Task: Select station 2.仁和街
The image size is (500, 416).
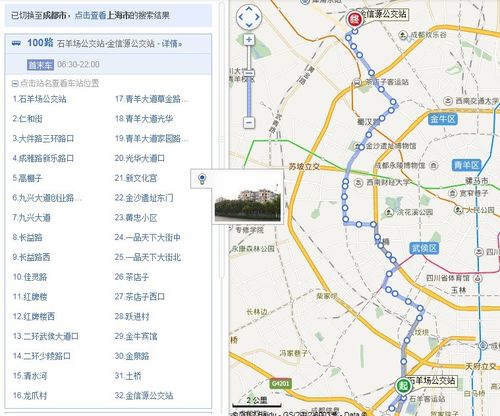Action: click(x=27, y=119)
